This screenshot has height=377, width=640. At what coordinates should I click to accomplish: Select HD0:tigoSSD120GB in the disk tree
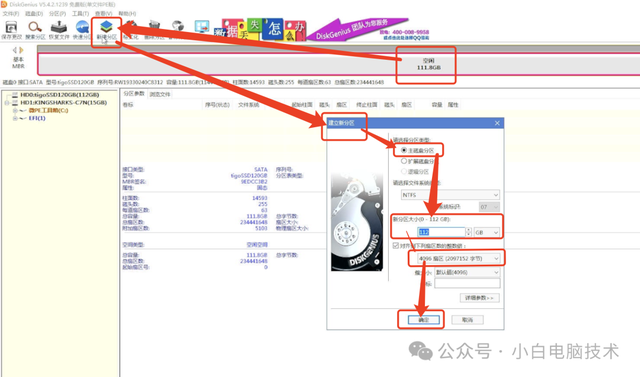pyautogui.click(x=60, y=95)
